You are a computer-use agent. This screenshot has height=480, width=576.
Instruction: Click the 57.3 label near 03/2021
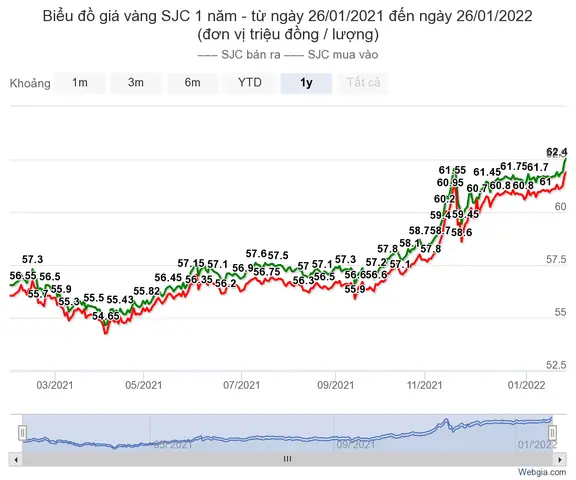(32, 259)
